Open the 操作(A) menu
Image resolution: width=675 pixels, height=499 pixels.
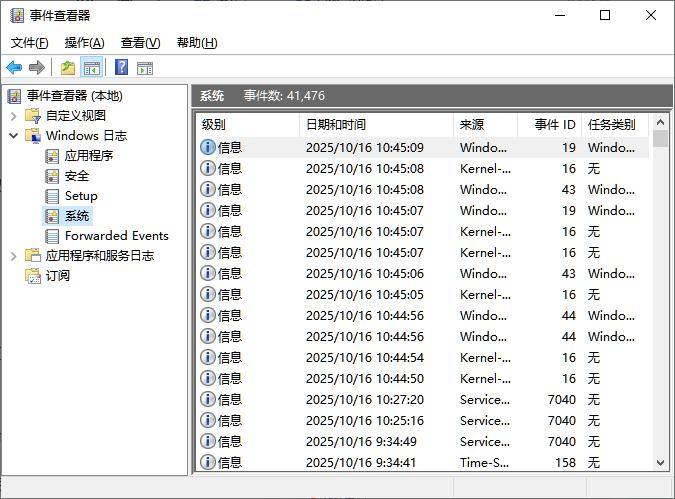[84, 43]
